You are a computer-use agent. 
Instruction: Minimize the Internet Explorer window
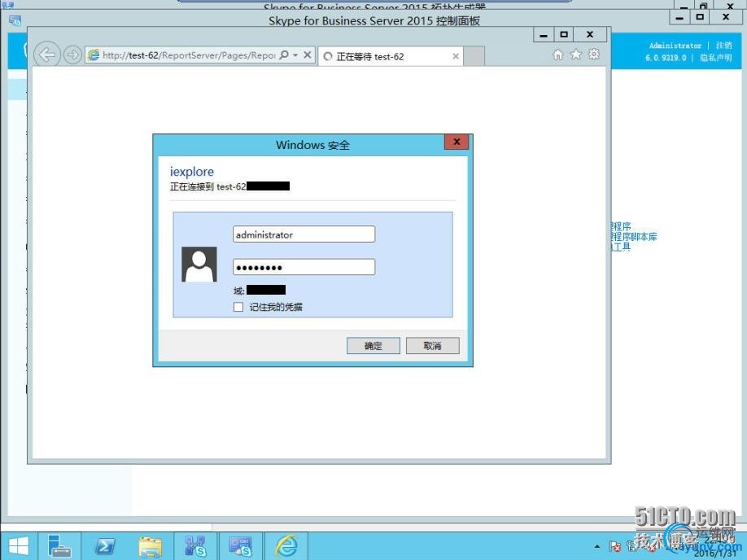pyautogui.click(x=543, y=35)
